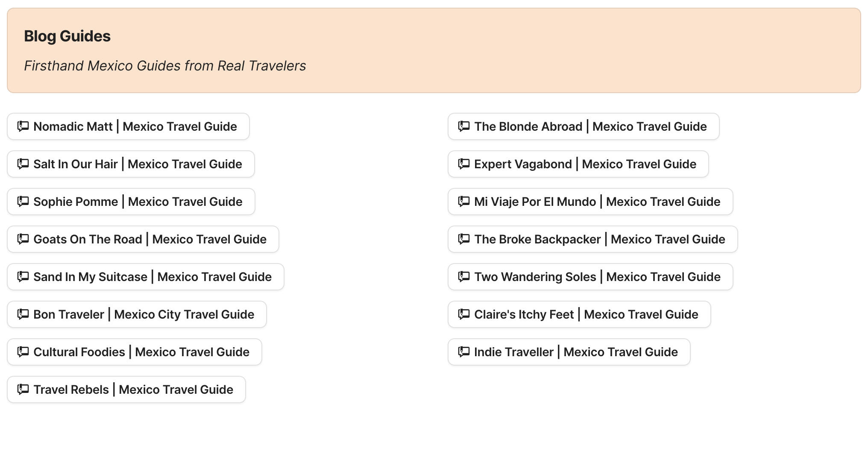Click the comment icon beside Expert Vagabond
This screenshot has width=868, height=451.
point(464,164)
